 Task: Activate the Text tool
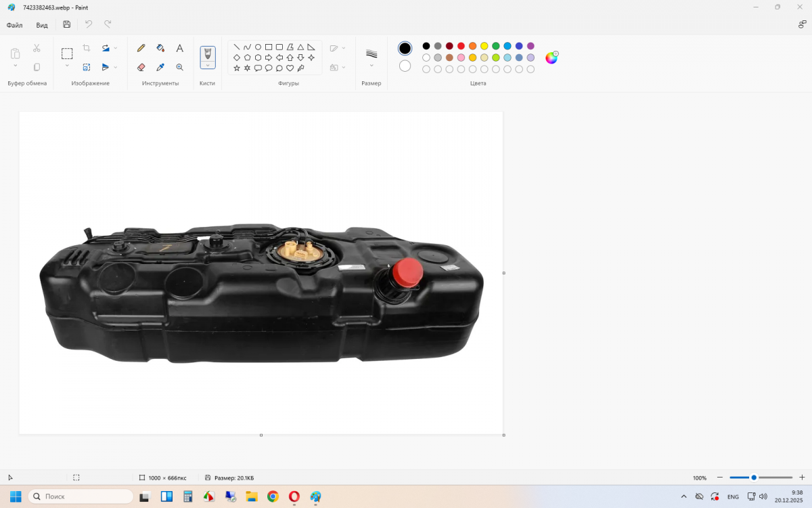(x=180, y=48)
